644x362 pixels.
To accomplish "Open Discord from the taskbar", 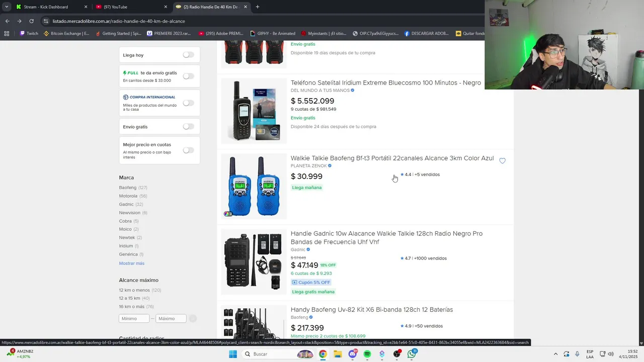I will (353, 354).
